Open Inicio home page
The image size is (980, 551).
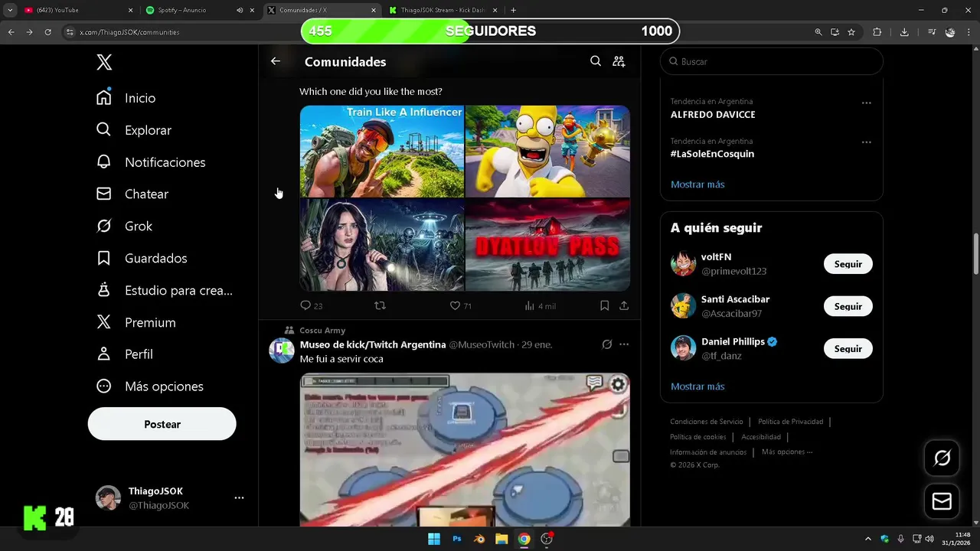126,98
